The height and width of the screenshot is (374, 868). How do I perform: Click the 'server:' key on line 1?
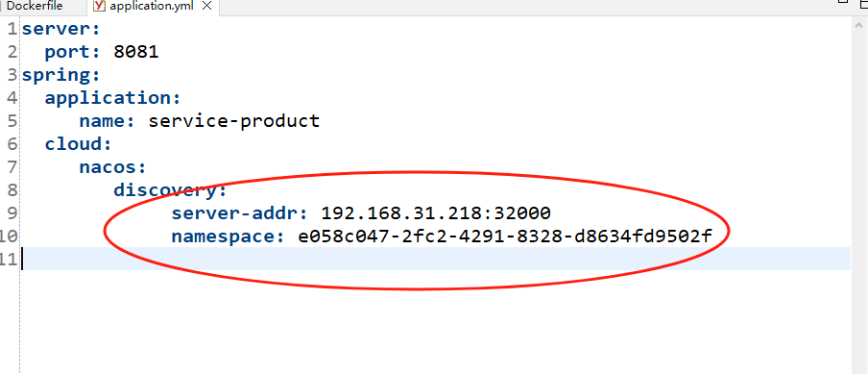(x=60, y=28)
